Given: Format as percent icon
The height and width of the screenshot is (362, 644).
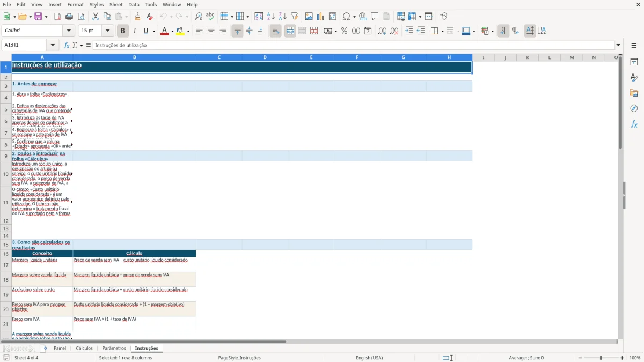Looking at the screenshot, I should 344,31.
